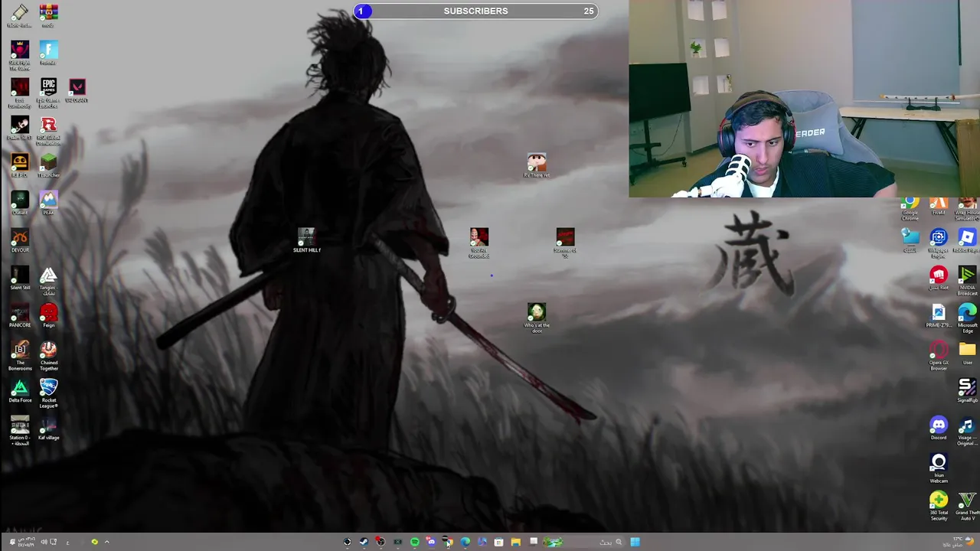
Task: Launch the Wallpaper Engine shortcut
Action: pyautogui.click(x=939, y=243)
